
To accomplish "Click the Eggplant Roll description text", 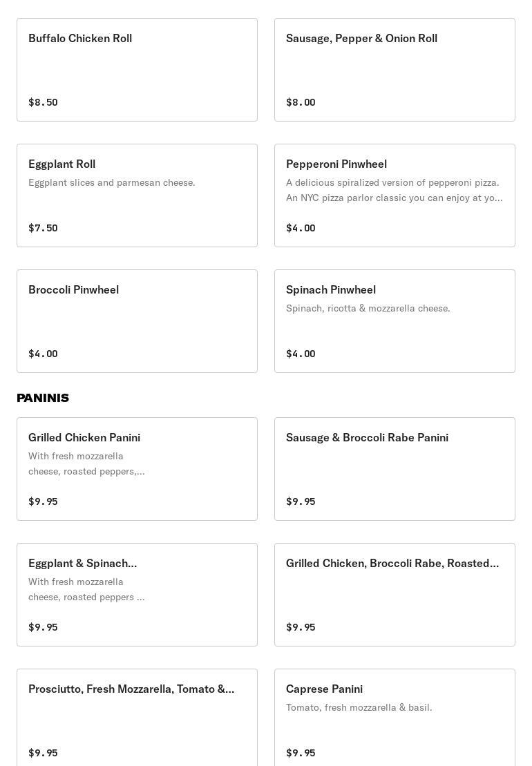I will (x=112, y=183).
